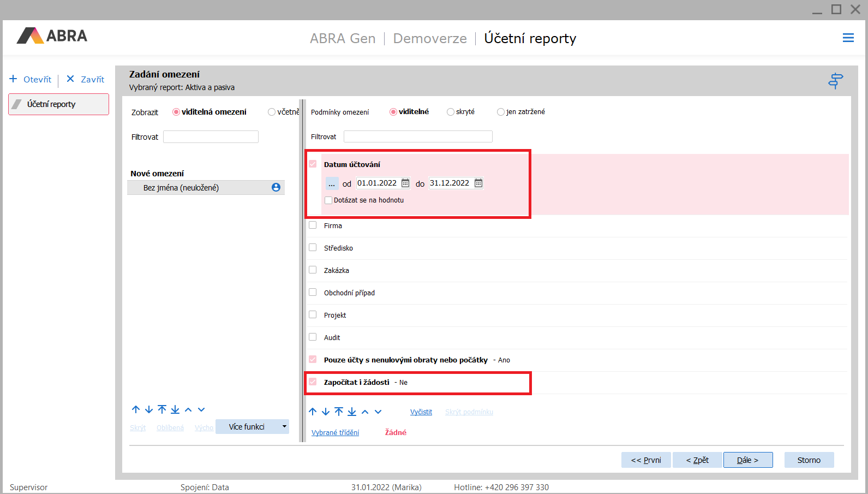Open the calendar picker for the 'od' date

(x=405, y=183)
